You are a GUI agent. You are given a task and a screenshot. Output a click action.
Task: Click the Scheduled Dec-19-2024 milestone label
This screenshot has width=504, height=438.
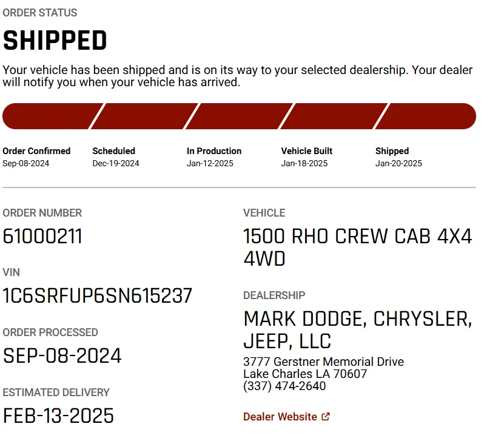tap(116, 157)
